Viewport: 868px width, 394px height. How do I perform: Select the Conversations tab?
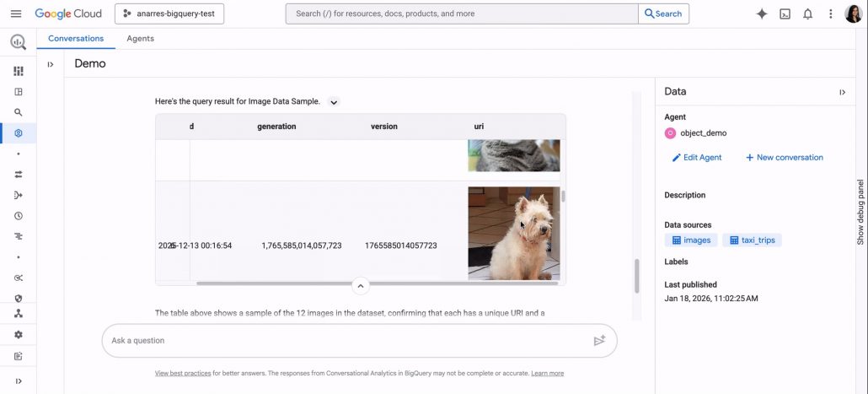[76, 38]
